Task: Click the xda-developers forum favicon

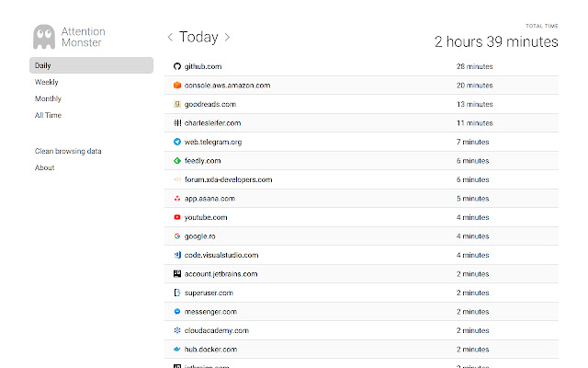Action: pos(177,179)
